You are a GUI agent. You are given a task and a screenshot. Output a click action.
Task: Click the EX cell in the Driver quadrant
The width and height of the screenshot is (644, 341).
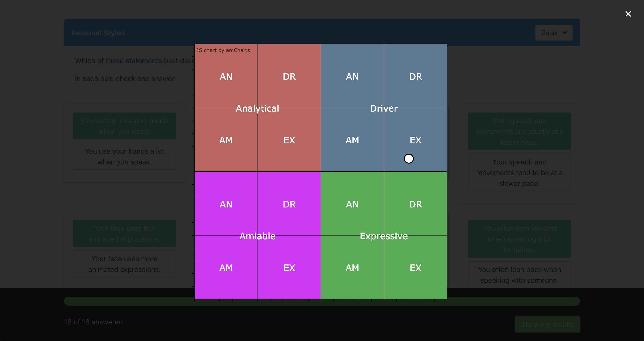(416, 140)
